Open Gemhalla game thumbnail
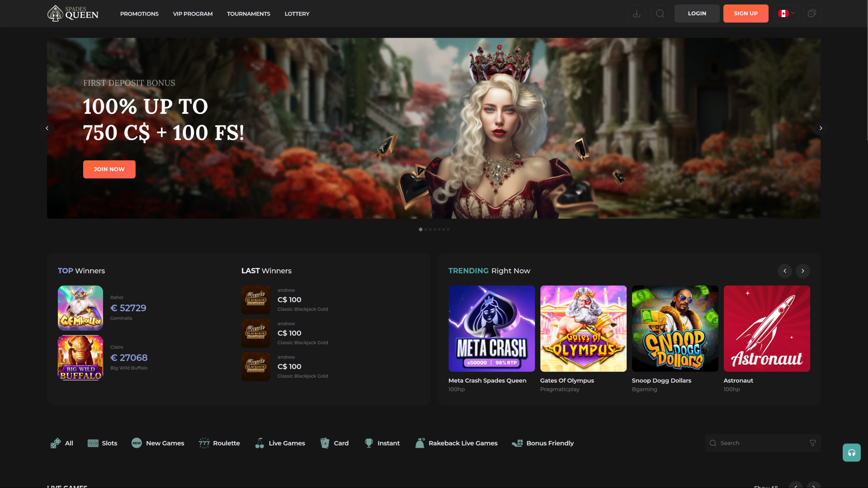868x488 pixels. [80, 308]
